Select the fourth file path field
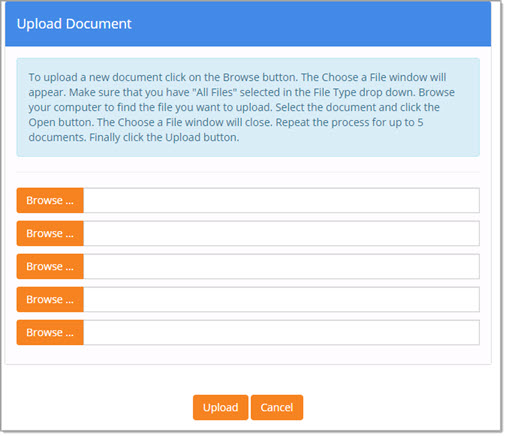 (x=281, y=299)
